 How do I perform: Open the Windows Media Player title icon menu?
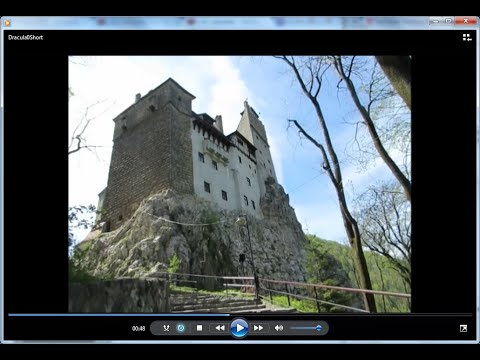(x=7, y=23)
